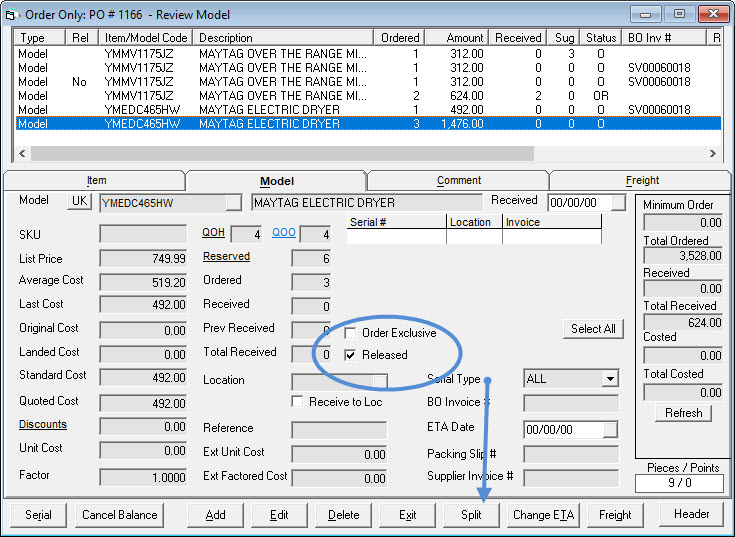
Task: Select the first row with Sug 3
Action: coord(368,53)
